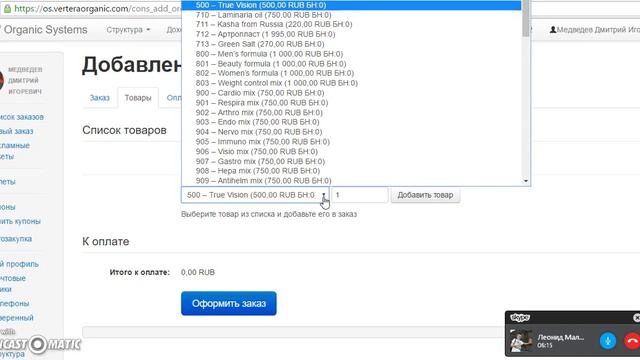The height and width of the screenshot is (360, 640).
Task: Mute microphone in Skype call window
Action: pos(608,340)
